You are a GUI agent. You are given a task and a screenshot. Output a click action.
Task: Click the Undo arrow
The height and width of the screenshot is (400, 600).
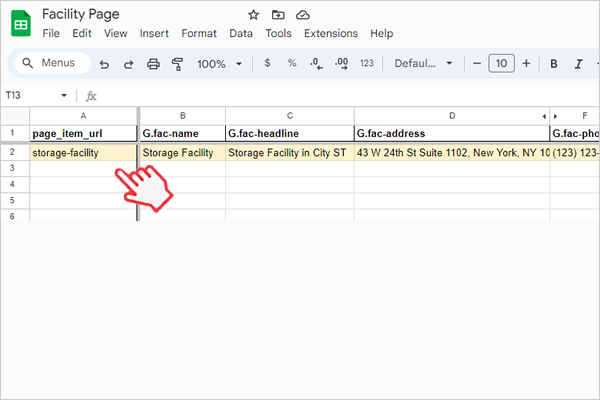(104, 64)
